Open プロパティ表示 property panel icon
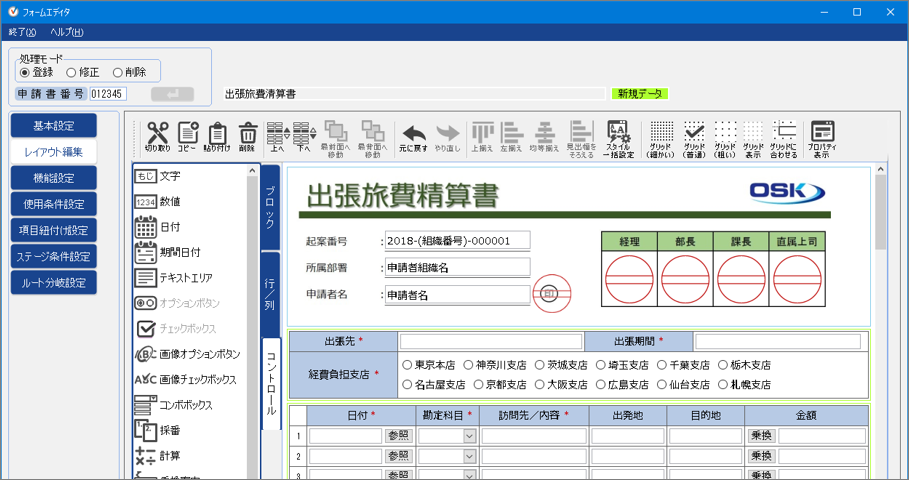 pos(821,139)
